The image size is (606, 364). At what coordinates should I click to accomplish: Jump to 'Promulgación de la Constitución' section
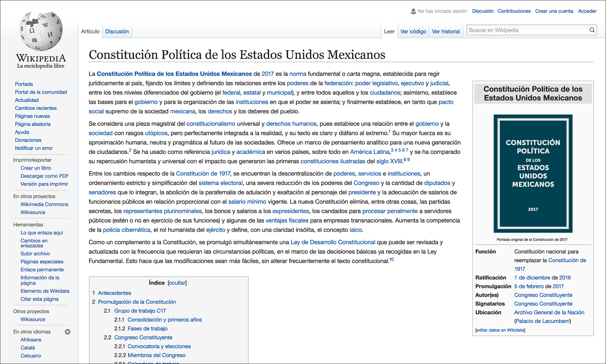click(x=137, y=302)
